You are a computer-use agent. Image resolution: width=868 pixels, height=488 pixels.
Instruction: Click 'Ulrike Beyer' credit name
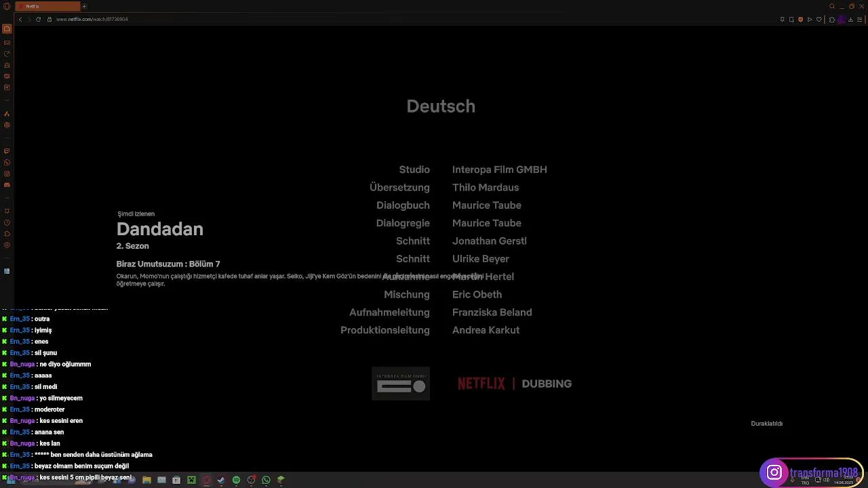[x=481, y=259]
